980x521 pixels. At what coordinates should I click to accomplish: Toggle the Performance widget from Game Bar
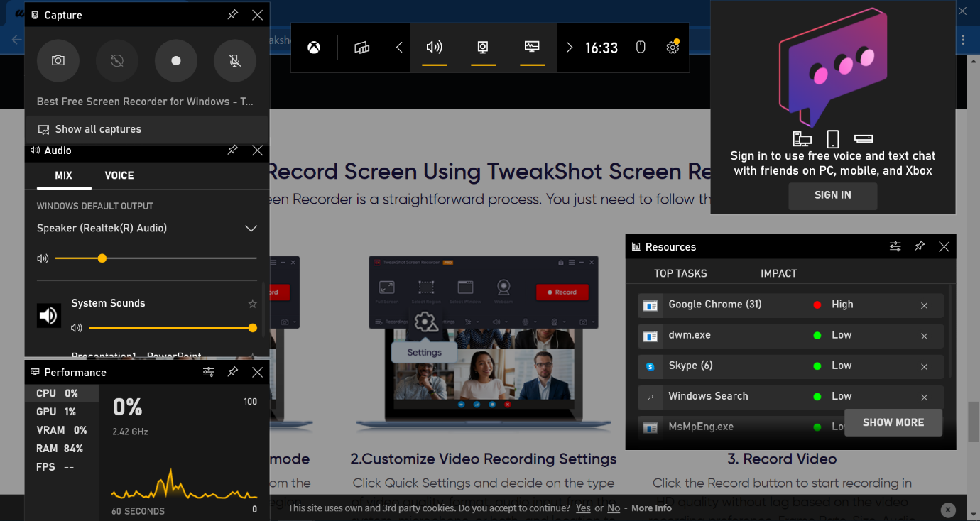[x=532, y=48]
